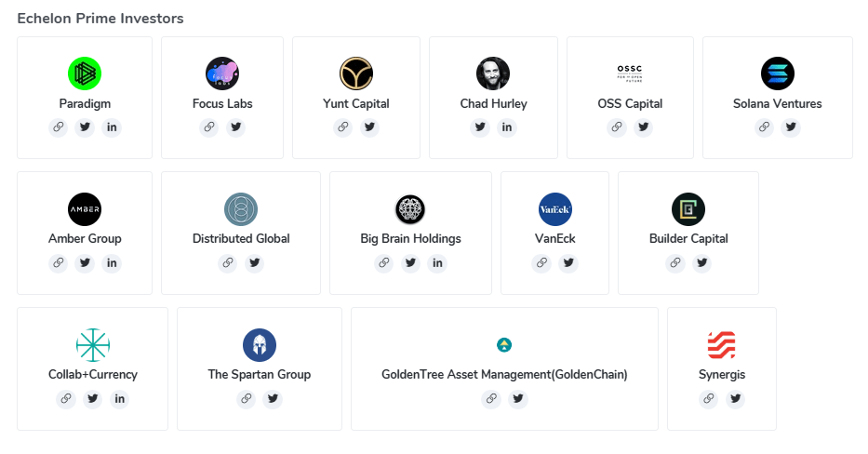Click OSS Capital's website link icon
This screenshot has width=868, height=454.
617,127
